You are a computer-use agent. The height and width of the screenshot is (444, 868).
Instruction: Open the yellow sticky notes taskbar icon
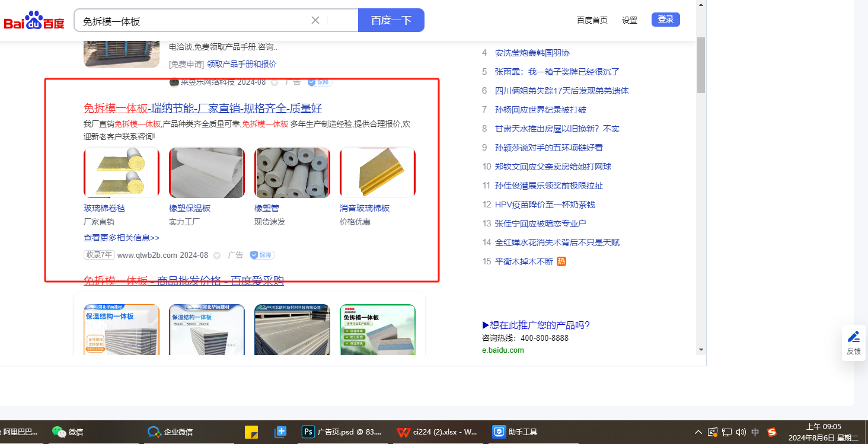point(251,432)
